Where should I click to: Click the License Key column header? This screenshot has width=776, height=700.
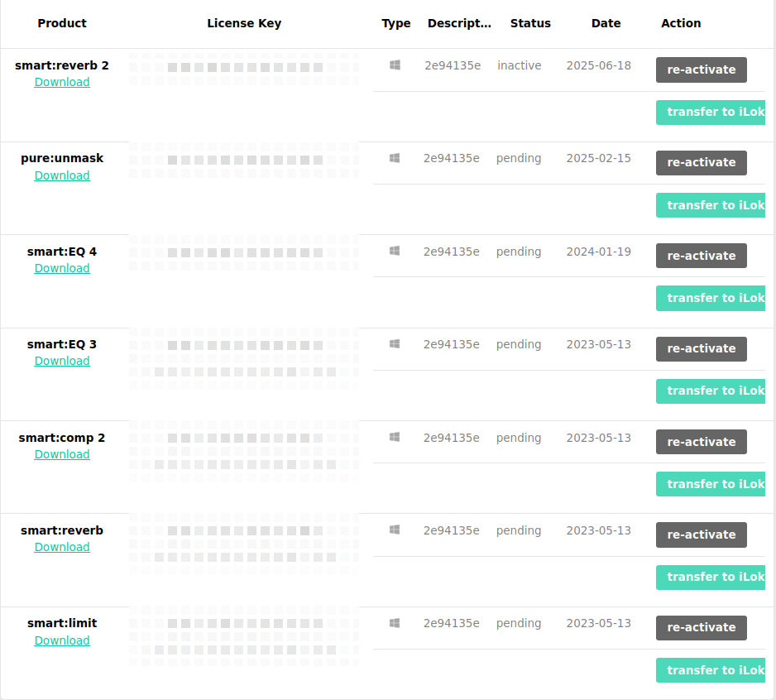tap(244, 23)
